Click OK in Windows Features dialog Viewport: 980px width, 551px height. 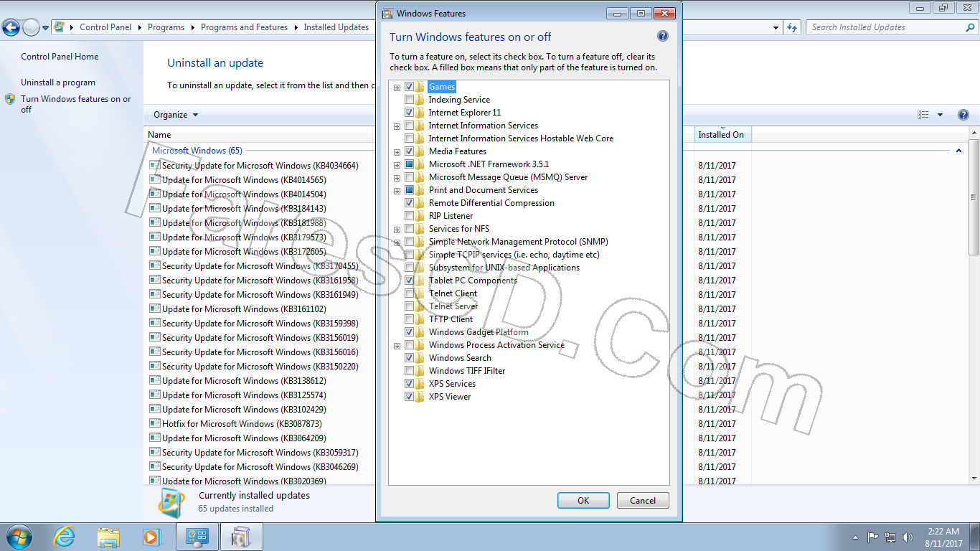pos(583,501)
